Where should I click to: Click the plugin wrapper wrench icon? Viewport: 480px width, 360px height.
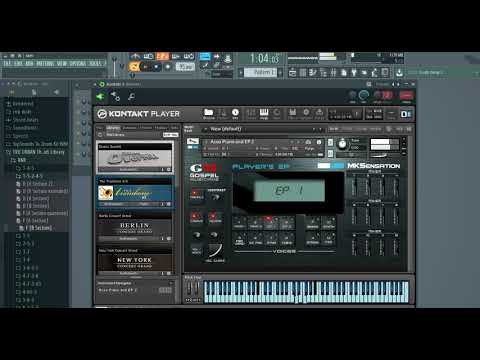pos(131,97)
